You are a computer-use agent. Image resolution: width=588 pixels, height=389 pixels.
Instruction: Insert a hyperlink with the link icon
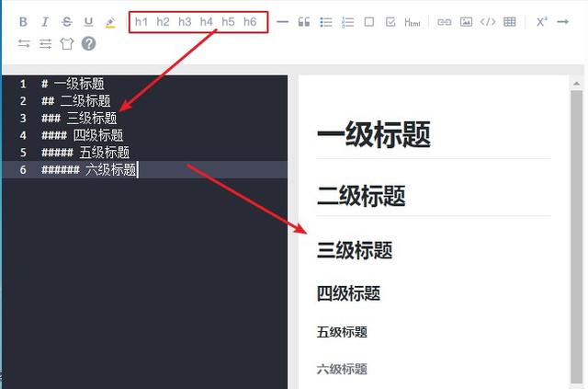[x=445, y=22]
